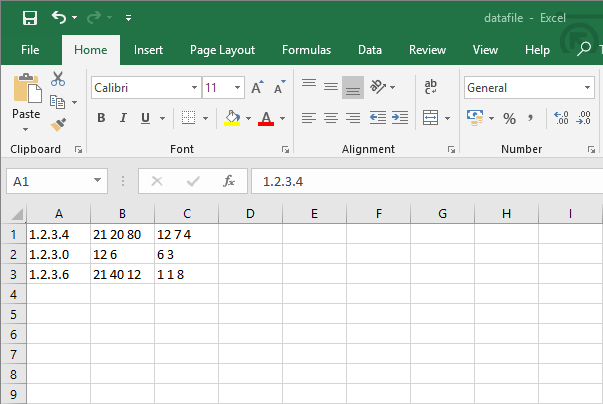Toggle Wrap Text
Screen dimensions: 603x404
click(x=430, y=86)
